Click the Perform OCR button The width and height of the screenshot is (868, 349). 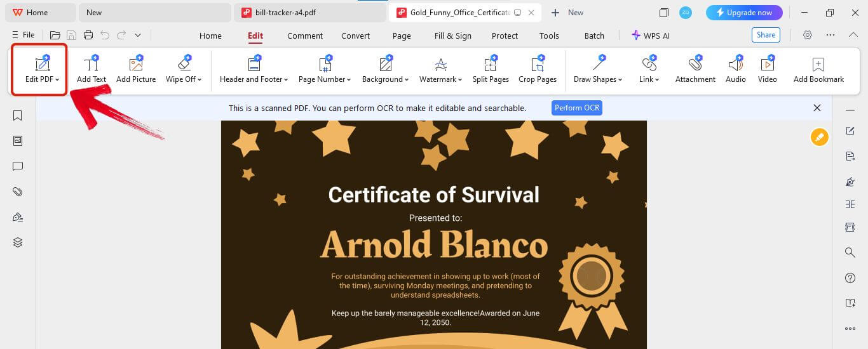coord(576,108)
